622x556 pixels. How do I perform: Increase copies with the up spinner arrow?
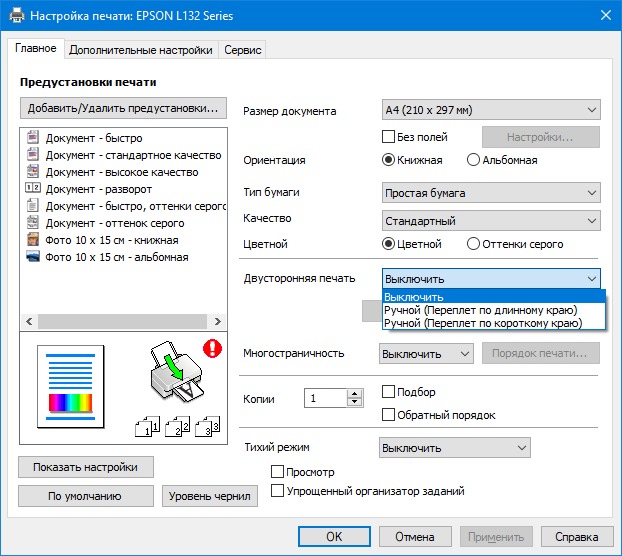click(355, 393)
